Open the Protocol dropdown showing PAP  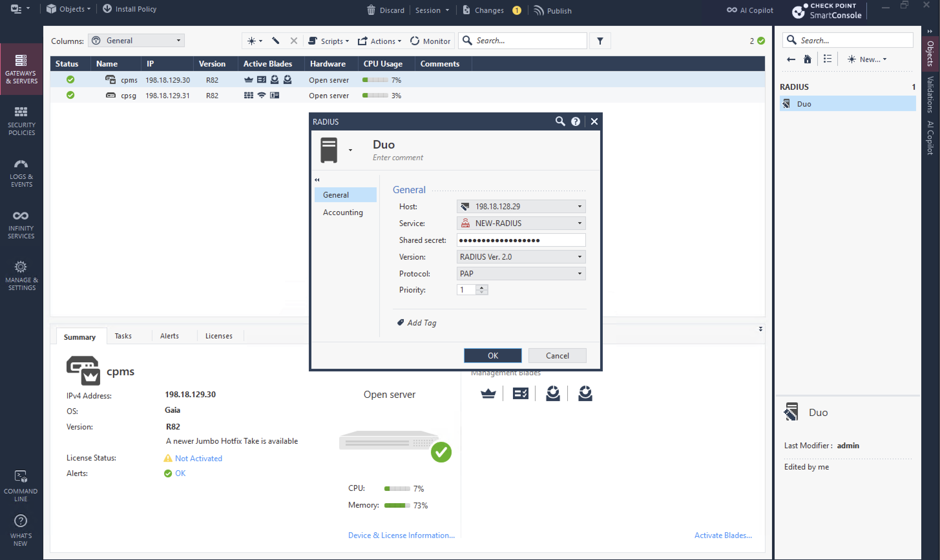point(579,274)
